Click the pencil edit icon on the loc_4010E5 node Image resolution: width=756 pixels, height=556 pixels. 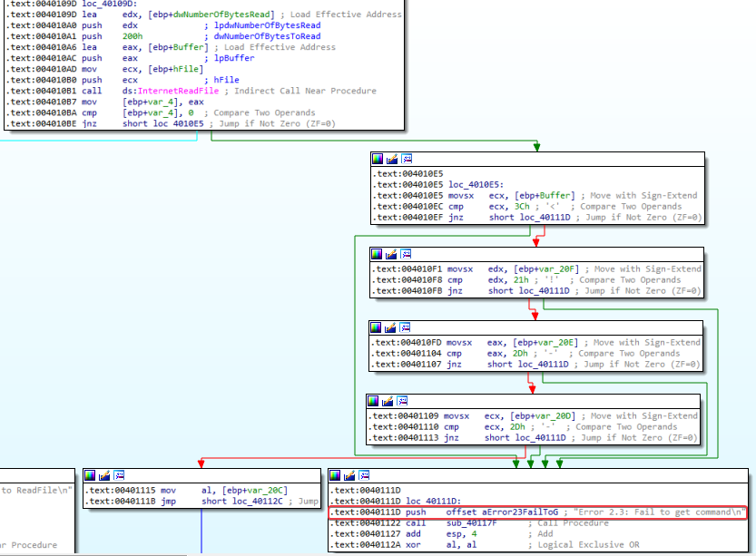(x=392, y=159)
